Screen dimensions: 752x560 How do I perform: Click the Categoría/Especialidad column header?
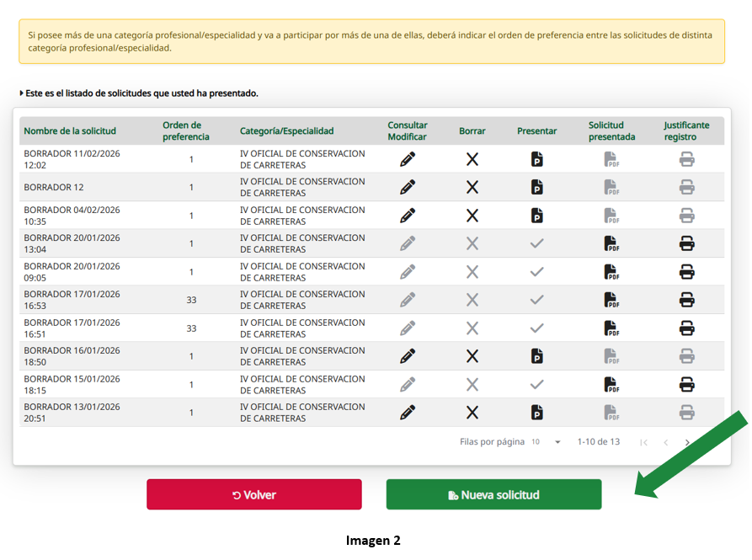[286, 131]
